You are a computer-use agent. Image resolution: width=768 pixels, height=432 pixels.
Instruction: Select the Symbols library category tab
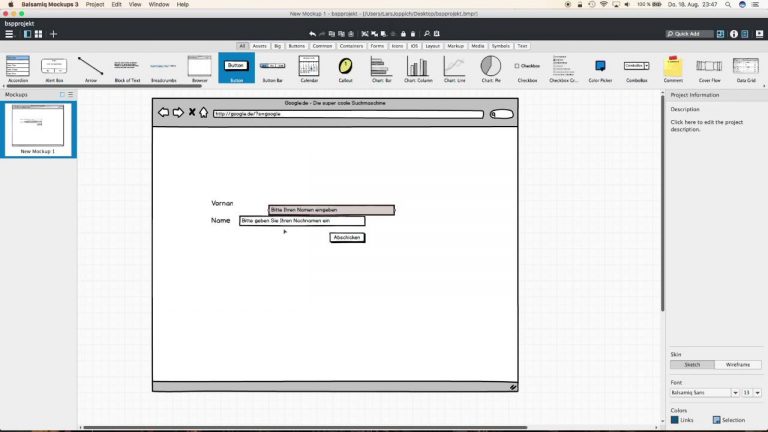[501, 46]
